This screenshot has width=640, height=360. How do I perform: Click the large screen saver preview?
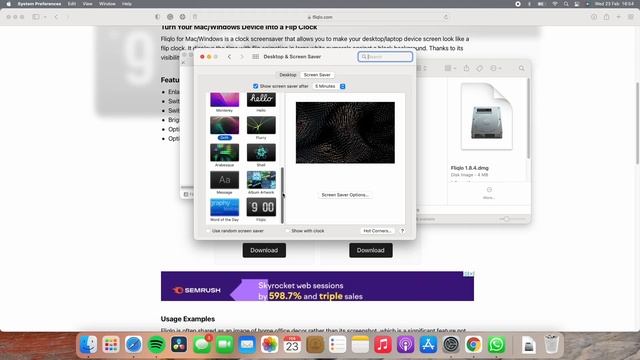pos(345,133)
